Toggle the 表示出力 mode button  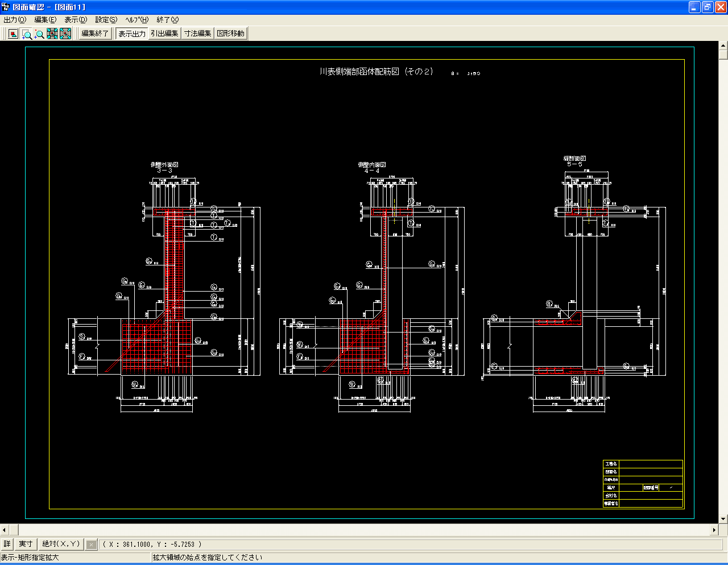132,34
